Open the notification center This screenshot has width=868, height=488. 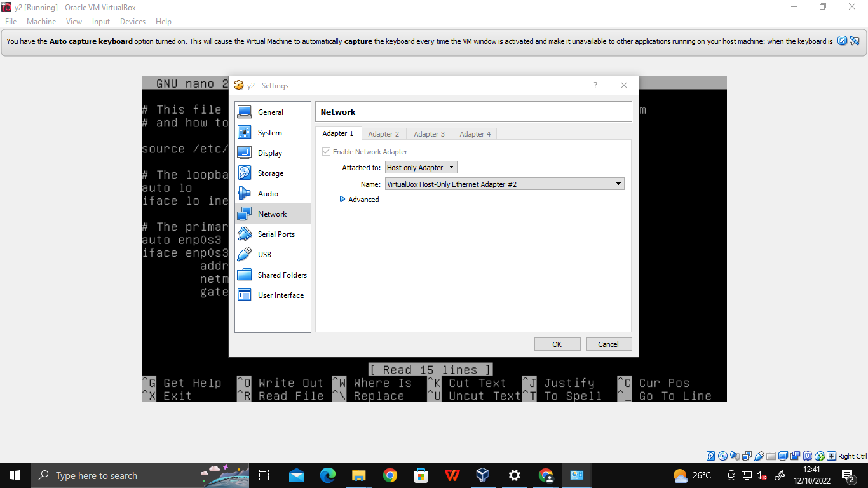tap(848, 475)
